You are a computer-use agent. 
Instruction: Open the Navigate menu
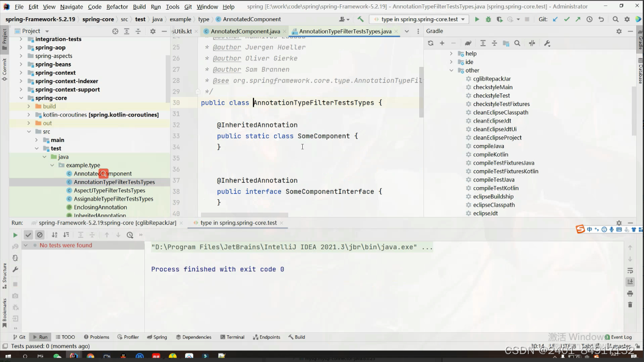71,7
